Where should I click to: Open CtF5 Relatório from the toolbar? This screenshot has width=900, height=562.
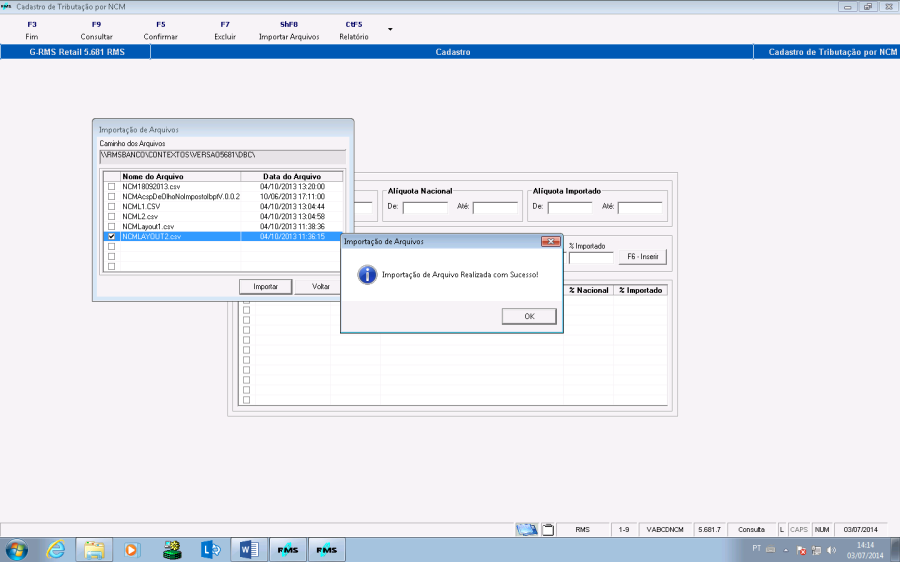click(354, 30)
